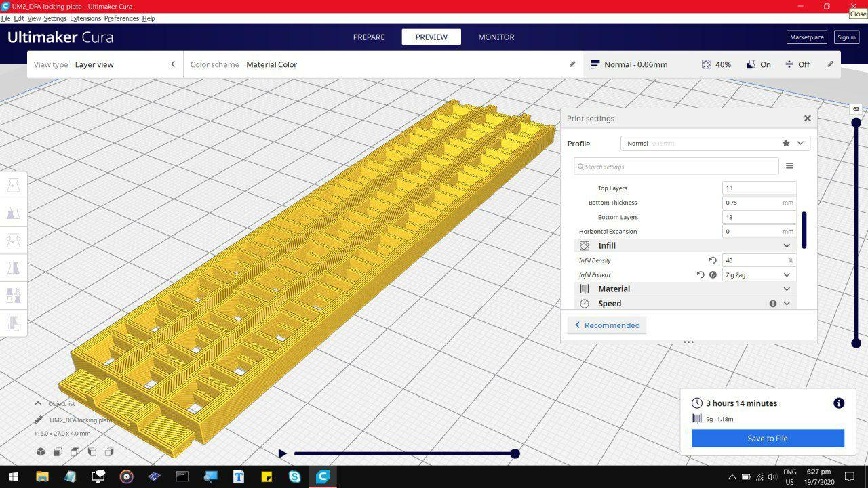The height and width of the screenshot is (488, 868).
Task: Open the Edit menu
Action: (x=19, y=18)
